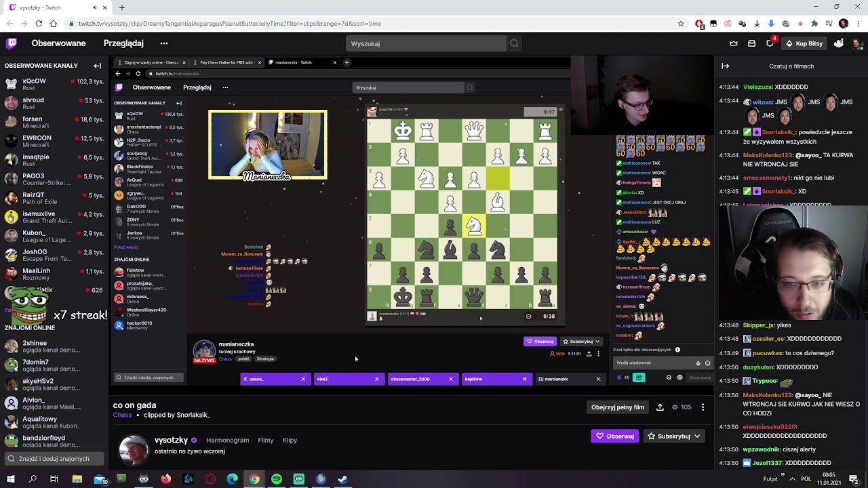Click the blue download arrow extension

[771, 24]
